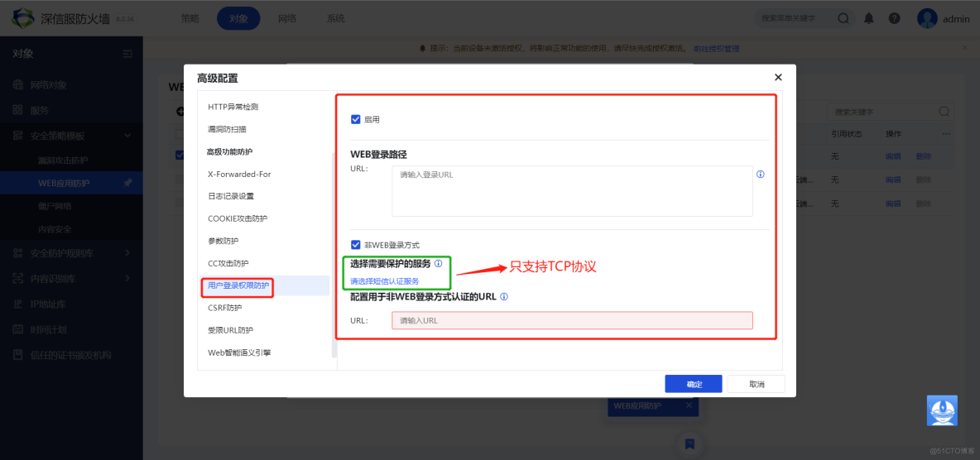The height and width of the screenshot is (460, 980).
Task: Click the WEB登录路径 URL text area
Action: pyautogui.click(x=572, y=190)
